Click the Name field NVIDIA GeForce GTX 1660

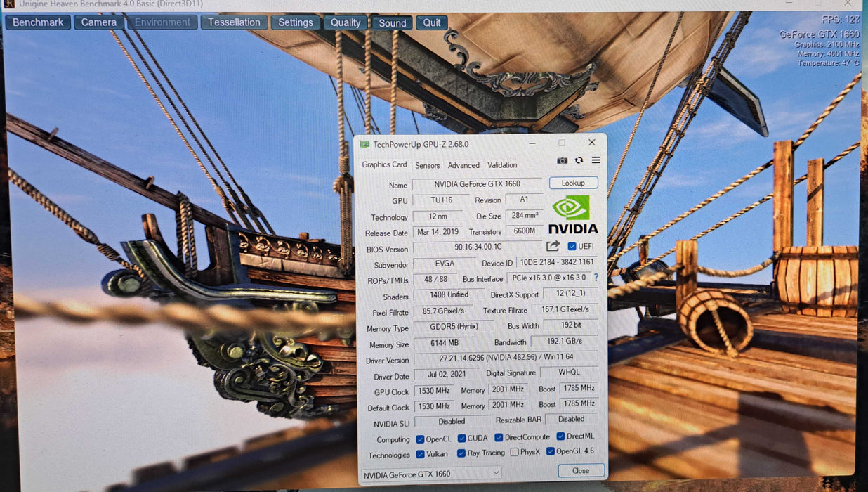(477, 184)
